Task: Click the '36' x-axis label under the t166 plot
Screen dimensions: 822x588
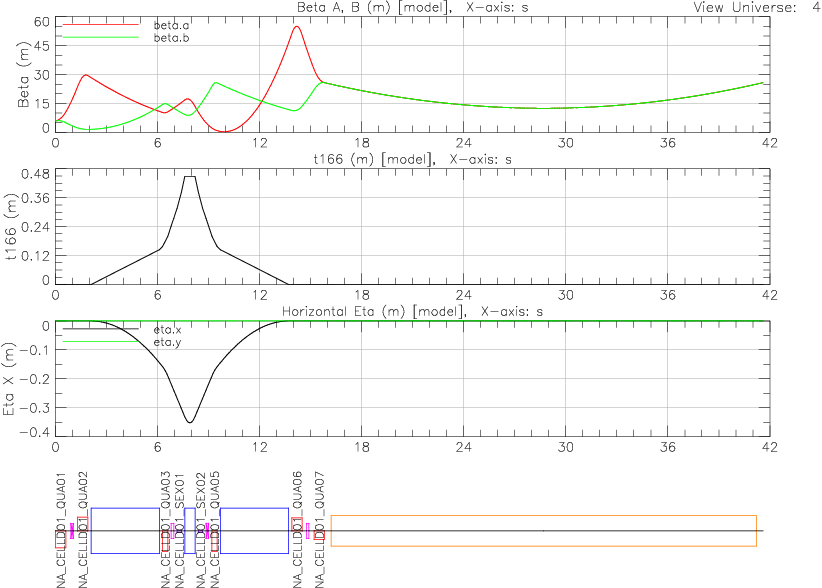Action: coord(667,295)
